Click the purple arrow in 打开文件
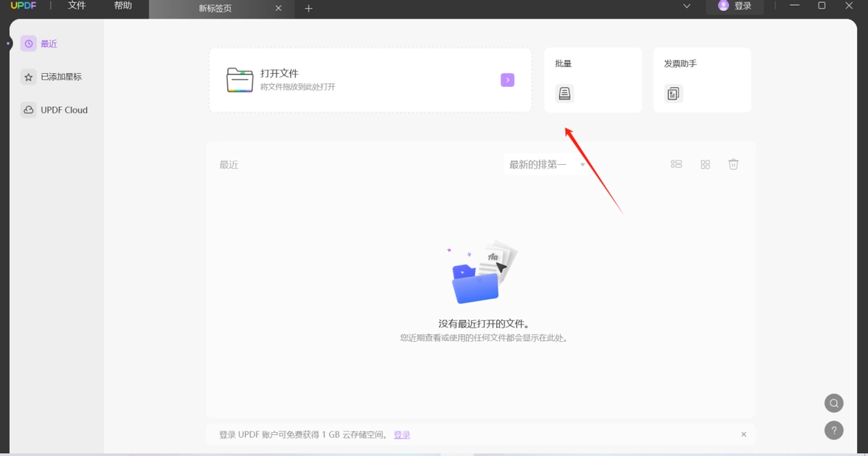This screenshot has height=456, width=868. tap(508, 79)
